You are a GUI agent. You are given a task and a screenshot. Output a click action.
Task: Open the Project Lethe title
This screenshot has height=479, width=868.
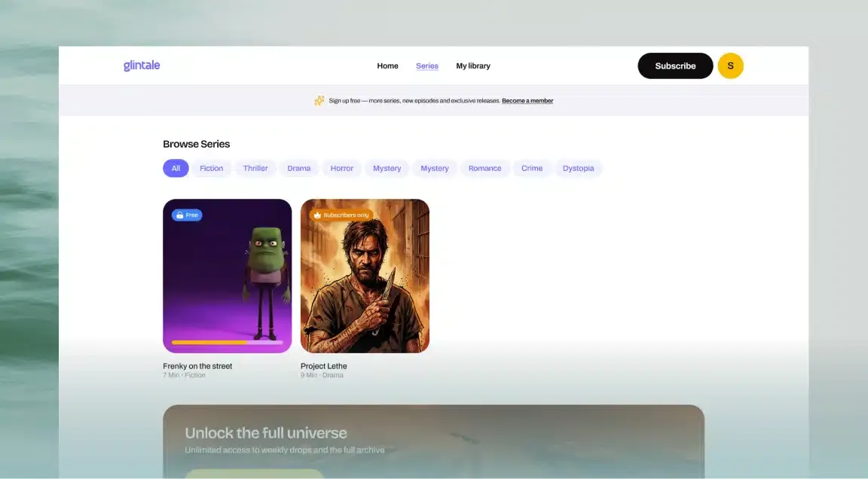(x=324, y=366)
